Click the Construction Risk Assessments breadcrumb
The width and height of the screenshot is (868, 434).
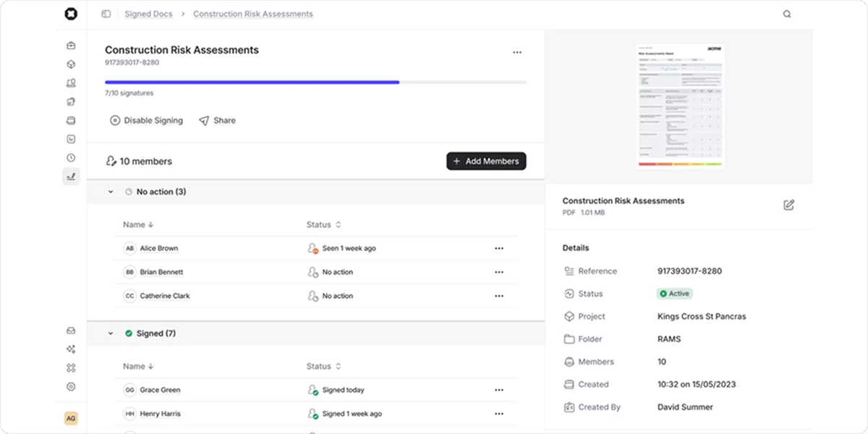click(253, 14)
